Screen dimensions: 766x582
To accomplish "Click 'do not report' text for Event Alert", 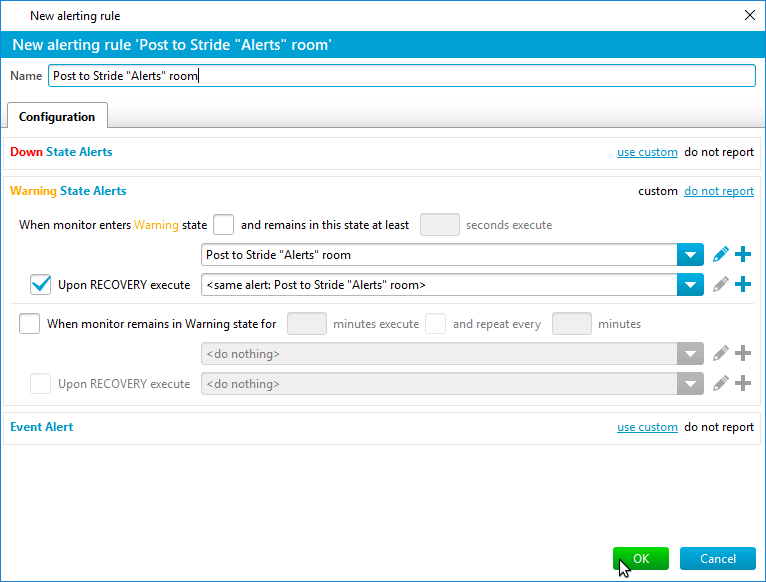I will [719, 427].
